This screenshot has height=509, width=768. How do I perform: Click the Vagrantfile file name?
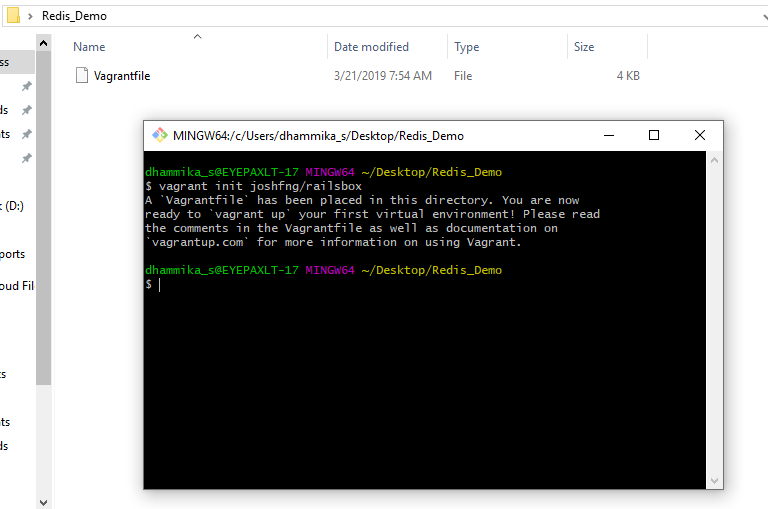coord(122,76)
